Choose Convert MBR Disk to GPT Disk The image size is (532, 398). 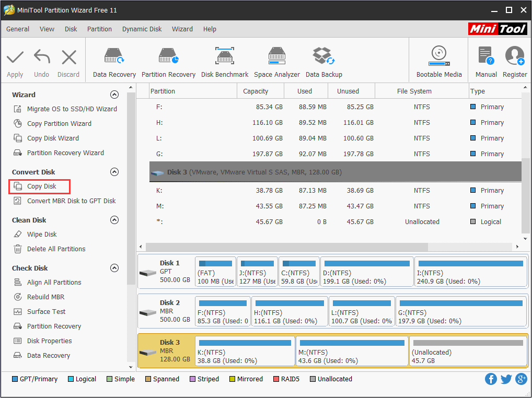click(64, 201)
